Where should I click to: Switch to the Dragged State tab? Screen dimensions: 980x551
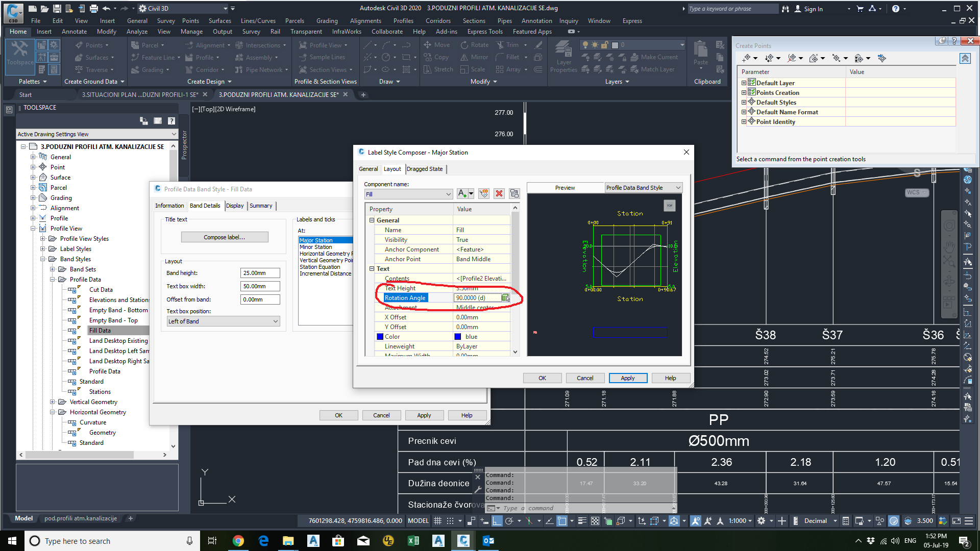[425, 169]
